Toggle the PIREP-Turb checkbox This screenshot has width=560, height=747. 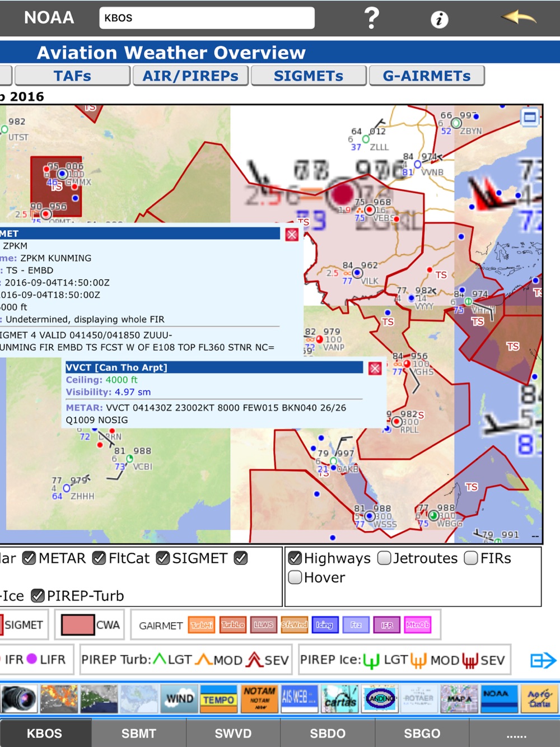(x=38, y=596)
